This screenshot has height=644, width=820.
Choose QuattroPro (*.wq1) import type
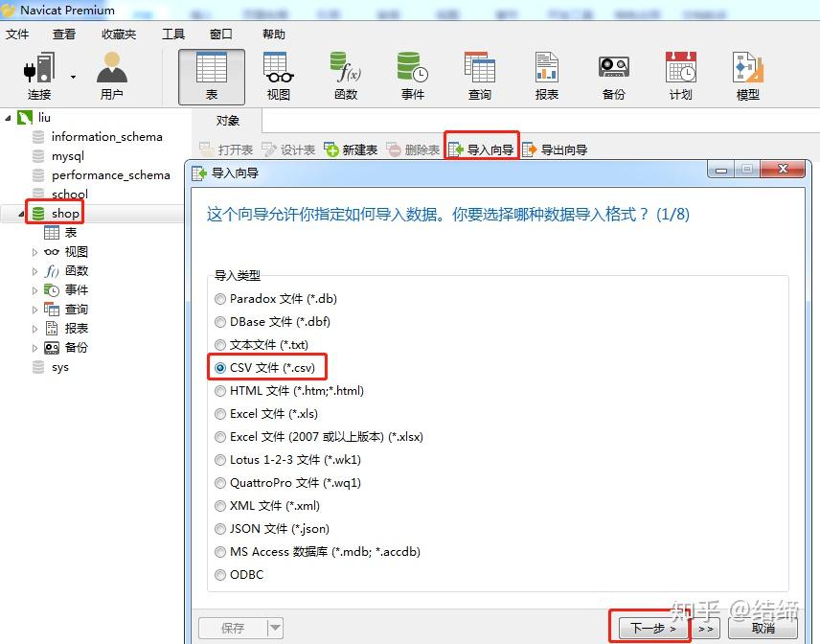click(x=220, y=483)
